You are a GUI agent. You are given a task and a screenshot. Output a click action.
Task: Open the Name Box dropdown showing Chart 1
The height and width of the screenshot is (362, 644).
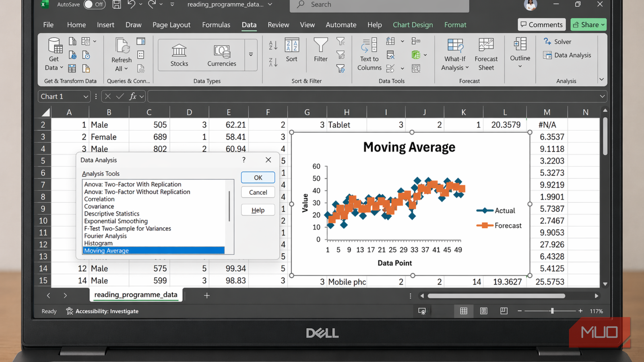(85, 96)
